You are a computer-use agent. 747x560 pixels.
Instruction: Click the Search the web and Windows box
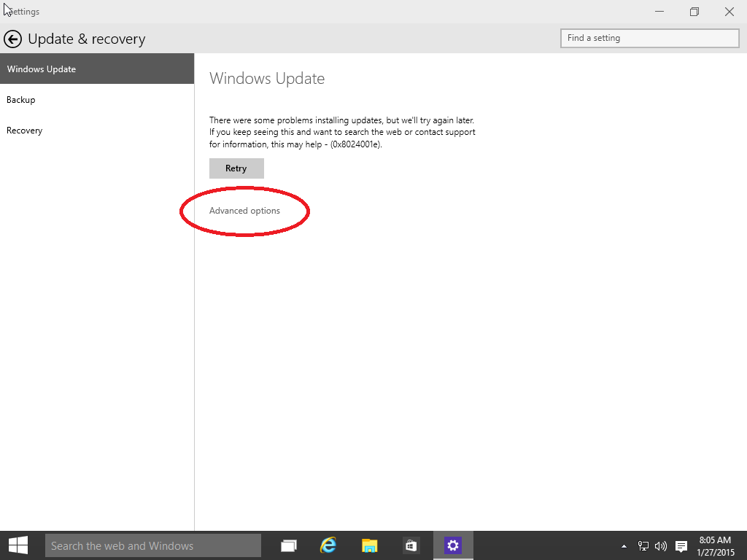pyautogui.click(x=153, y=545)
